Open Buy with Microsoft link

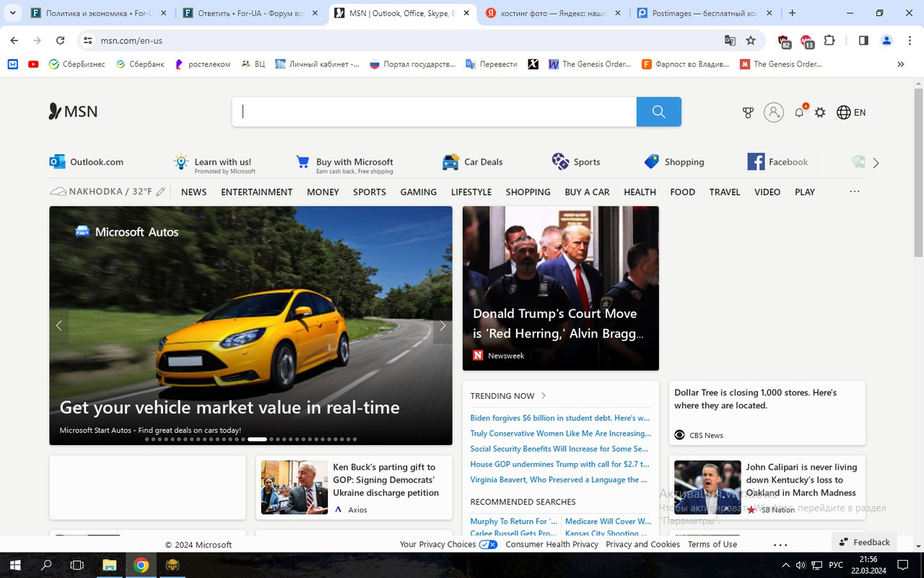click(x=345, y=164)
